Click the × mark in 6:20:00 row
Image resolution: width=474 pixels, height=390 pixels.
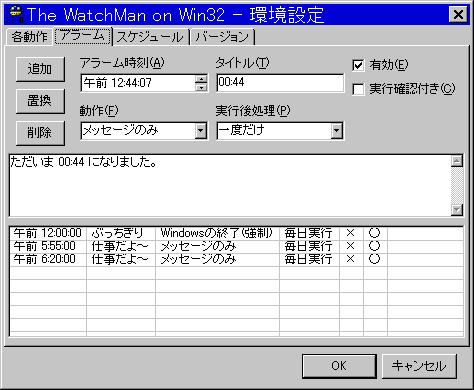click(350, 259)
